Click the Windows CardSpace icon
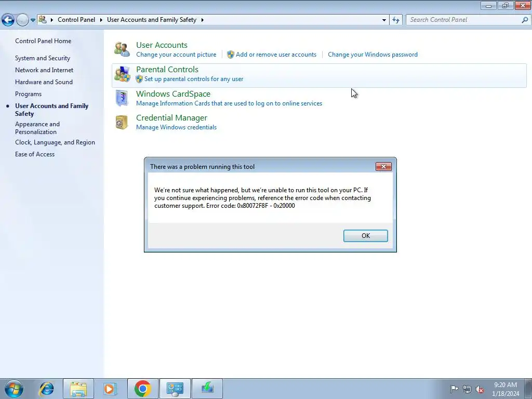The image size is (532, 399). coord(122,98)
